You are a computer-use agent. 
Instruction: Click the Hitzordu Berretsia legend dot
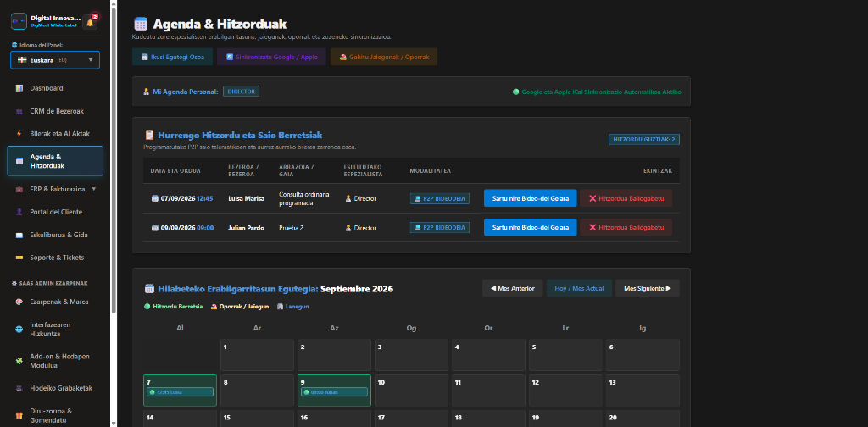pyautogui.click(x=147, y=307)
